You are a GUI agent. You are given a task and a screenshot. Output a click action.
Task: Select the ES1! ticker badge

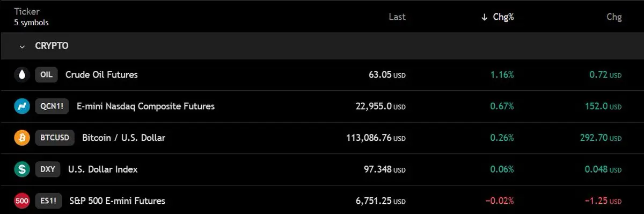point(48,201)
